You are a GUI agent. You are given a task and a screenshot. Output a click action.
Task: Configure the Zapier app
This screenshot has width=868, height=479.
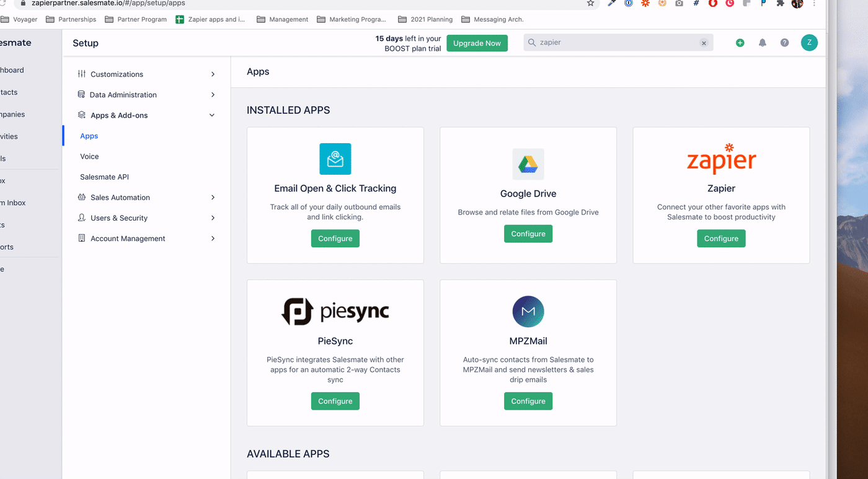tap(721, 239)
